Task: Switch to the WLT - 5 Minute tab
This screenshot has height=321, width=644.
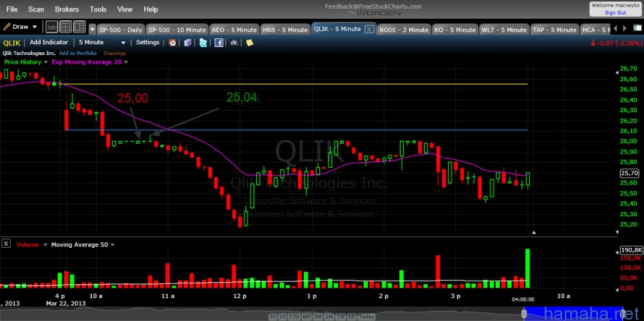Action: pos(504,30)
